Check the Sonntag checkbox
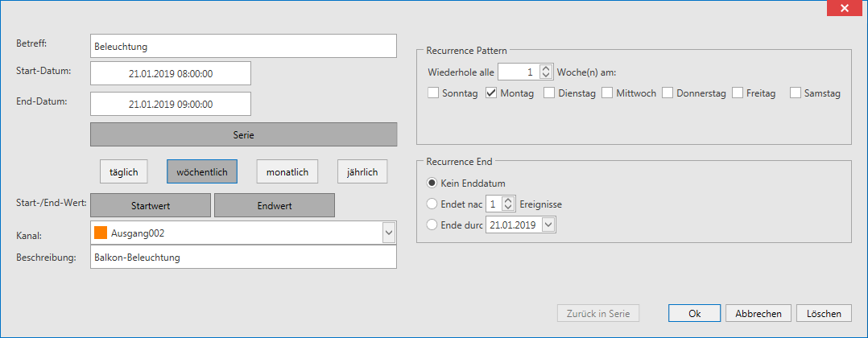This screenshot has height=338, width=868. pyautogui.click(x=433, y=93)
